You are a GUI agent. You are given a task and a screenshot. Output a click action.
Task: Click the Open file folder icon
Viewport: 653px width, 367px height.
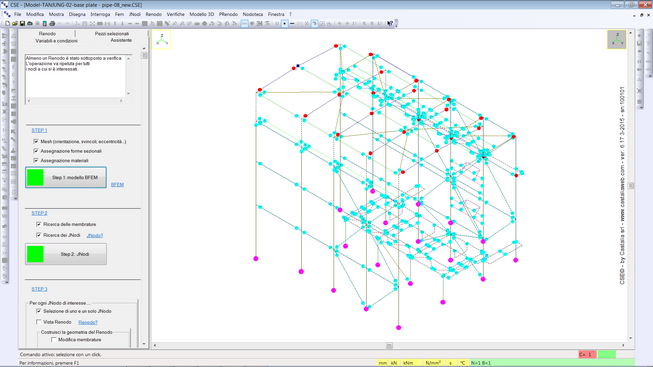point(15,24)
